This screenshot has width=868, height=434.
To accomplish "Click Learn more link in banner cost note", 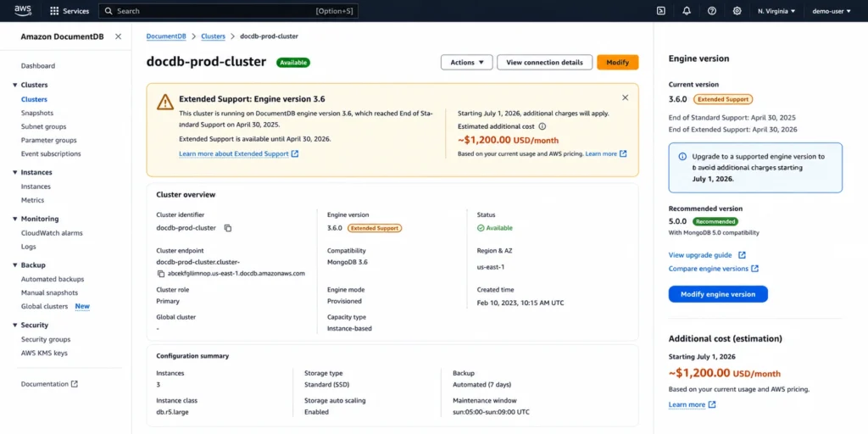I will pos(601,154).
